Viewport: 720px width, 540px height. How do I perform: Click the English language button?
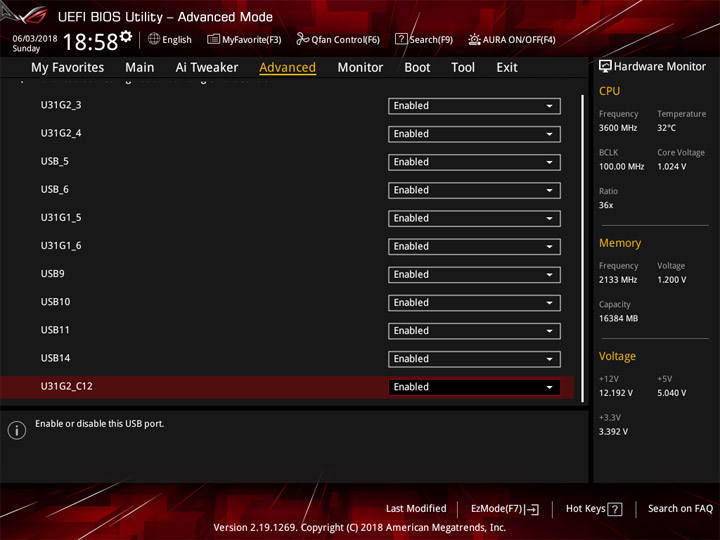click(170, 39)
